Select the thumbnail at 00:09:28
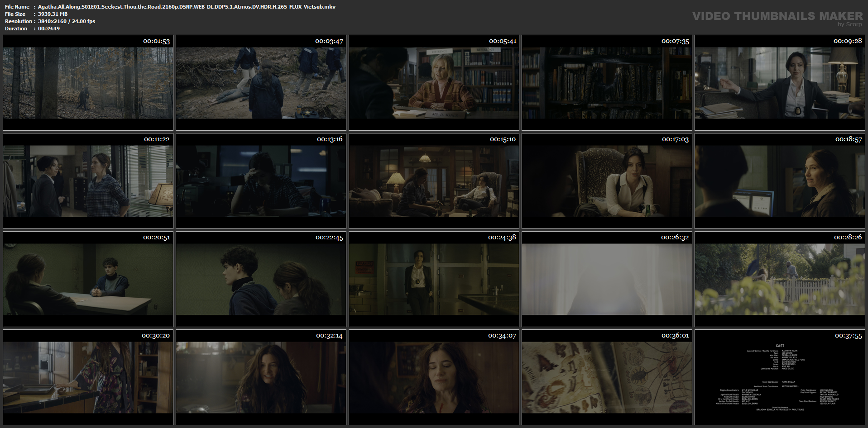868x428 pixels. tap(780, 83)
